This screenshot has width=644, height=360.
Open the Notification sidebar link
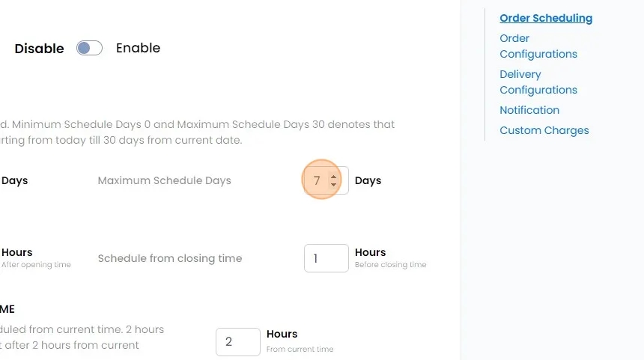pyautogui.click(x=529, y=110)
